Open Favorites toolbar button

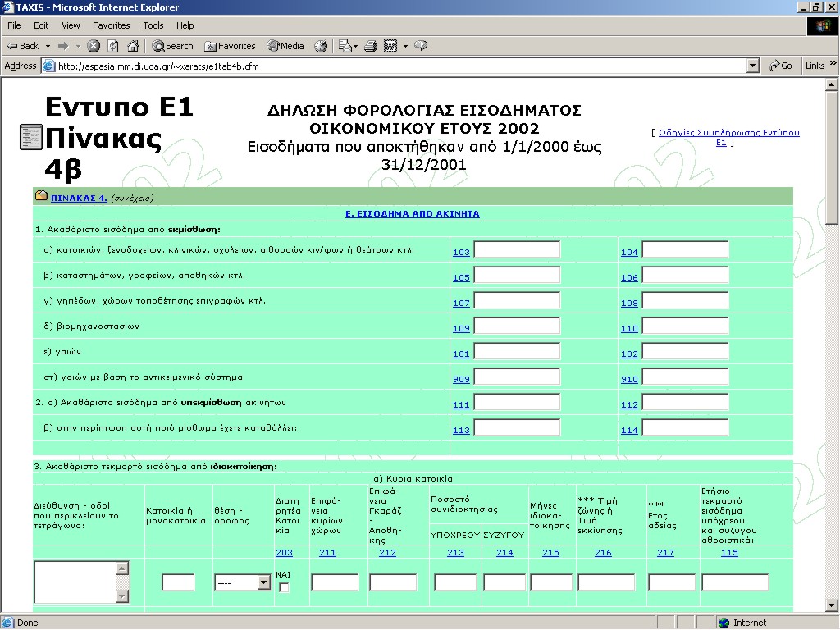230,46
